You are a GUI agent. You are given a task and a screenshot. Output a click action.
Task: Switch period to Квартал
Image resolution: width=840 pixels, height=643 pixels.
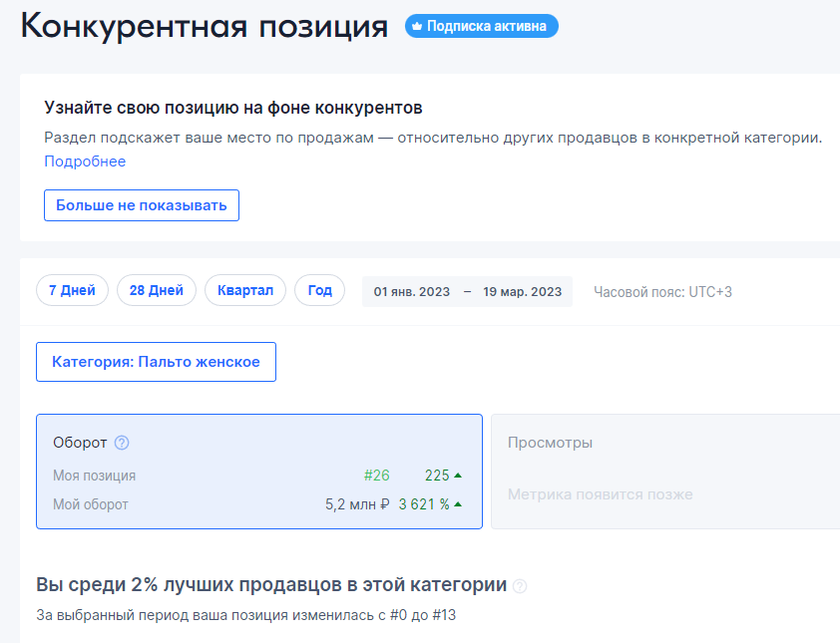click(244, 289)
